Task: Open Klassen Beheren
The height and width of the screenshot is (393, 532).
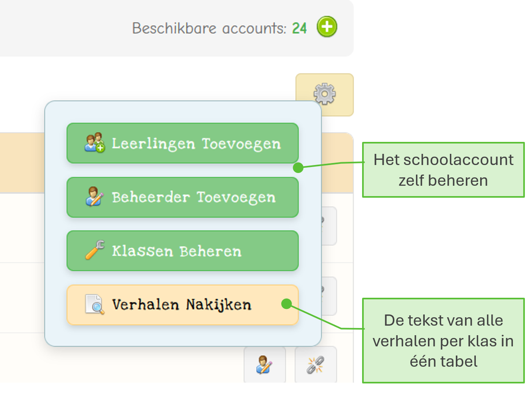Action: [183, 251]
